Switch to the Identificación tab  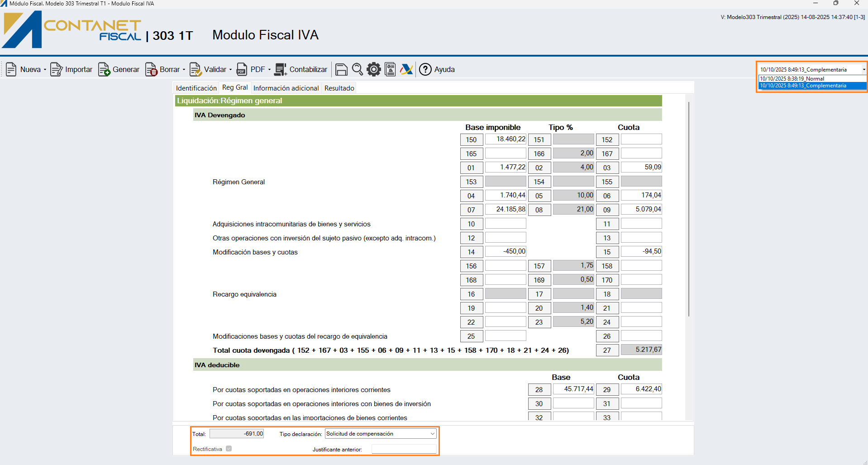[x=196, y=88]
